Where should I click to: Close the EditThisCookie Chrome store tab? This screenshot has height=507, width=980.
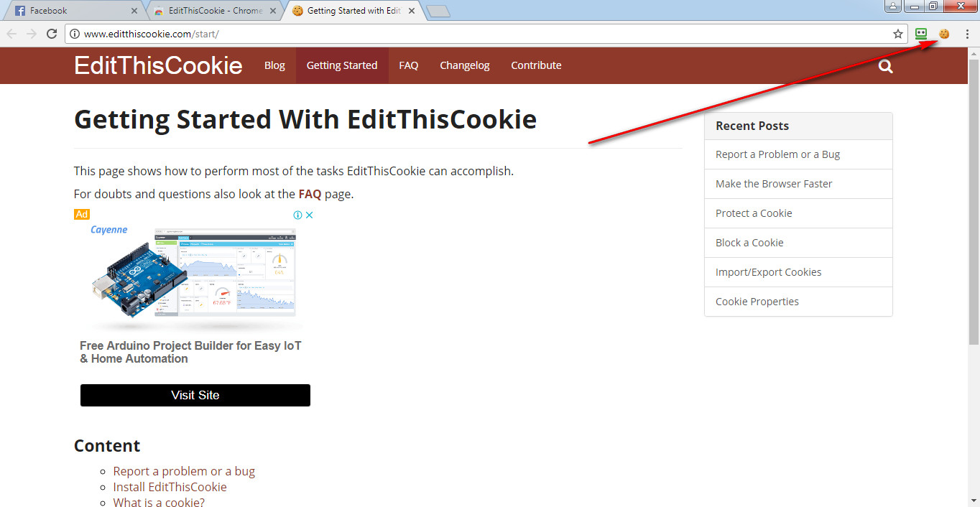[274, 11]
